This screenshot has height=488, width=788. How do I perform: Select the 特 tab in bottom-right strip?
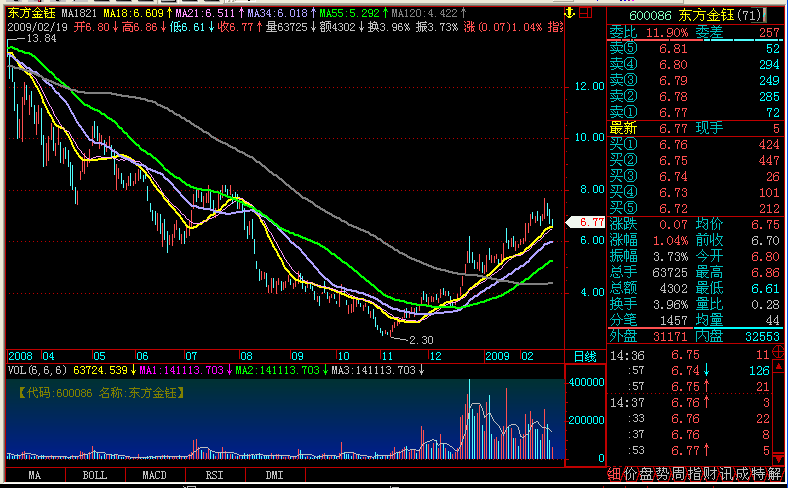click(x=759, y=474)
